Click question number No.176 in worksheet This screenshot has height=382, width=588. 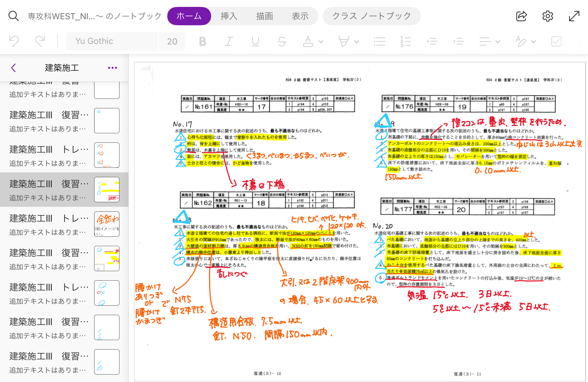(x=404, y=107)
